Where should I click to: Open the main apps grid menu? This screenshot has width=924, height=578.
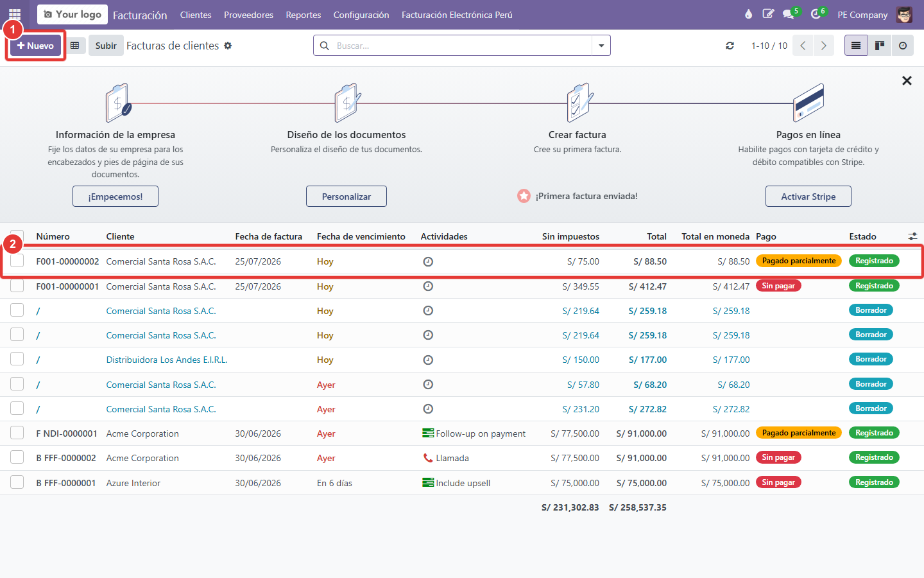(15, 14)
